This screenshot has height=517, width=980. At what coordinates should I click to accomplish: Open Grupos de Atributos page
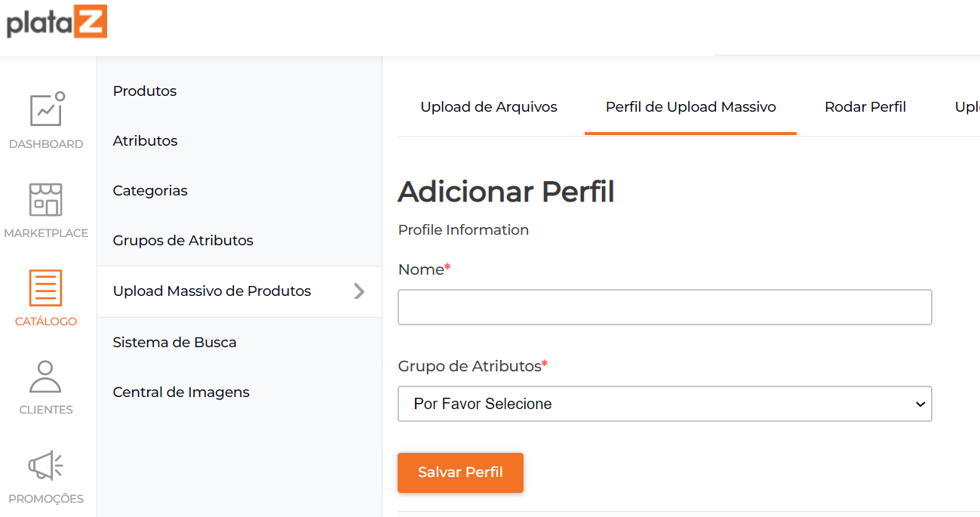coord(183,241)
